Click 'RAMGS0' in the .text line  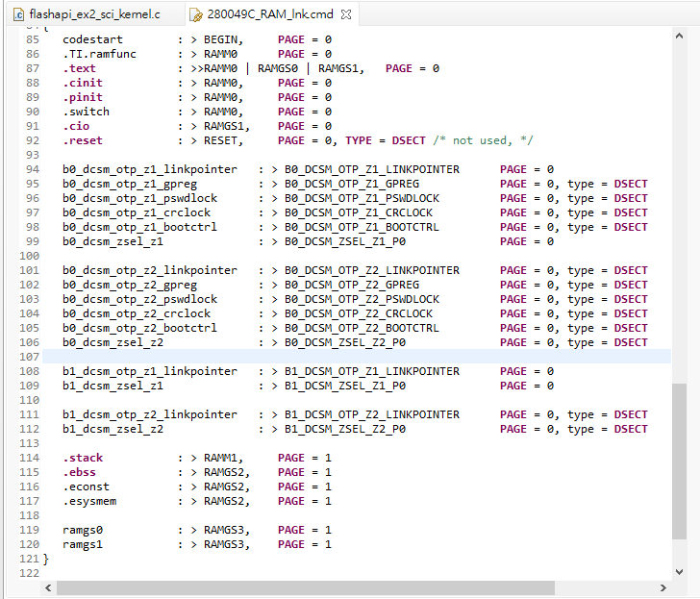tap(278, 68)
